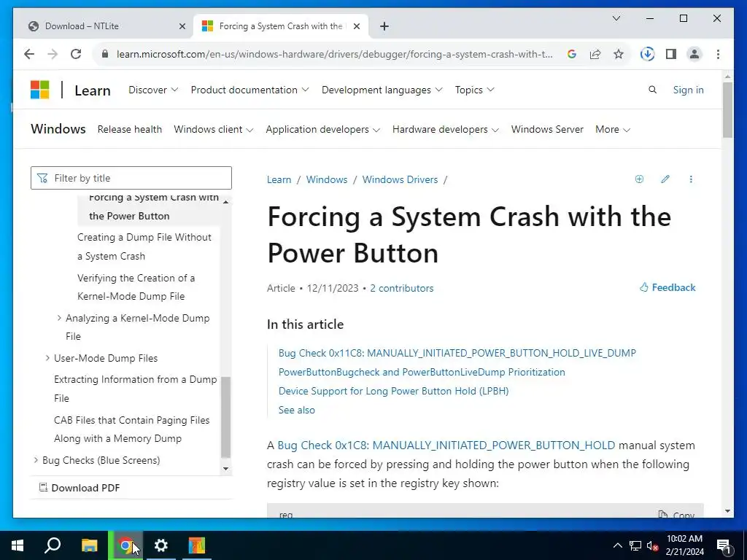Expand the Hardware developers dropdown
The height and width of the screenshot is (560, 747).
pos(446,130)
